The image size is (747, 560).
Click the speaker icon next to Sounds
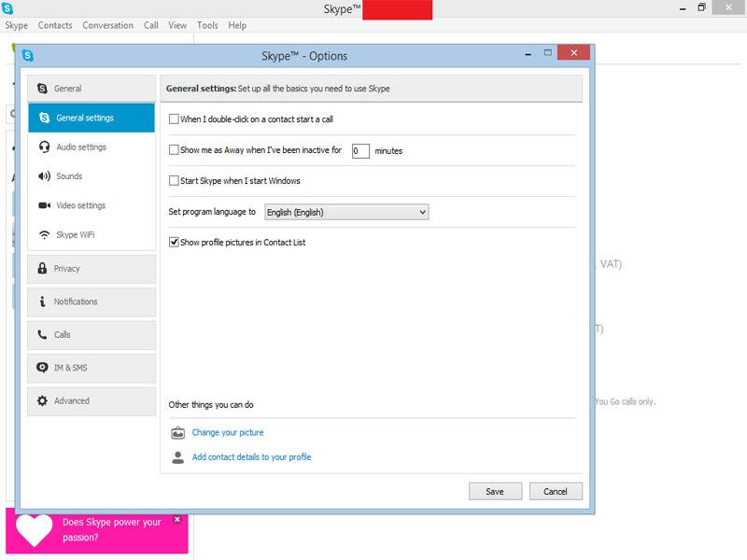point(44,176)
